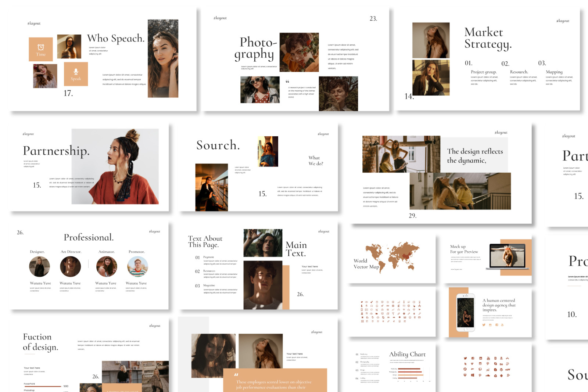This screenshot has width=588, height=392.
Task: Select the Animator circular portrait
Action: click(107, 266)
